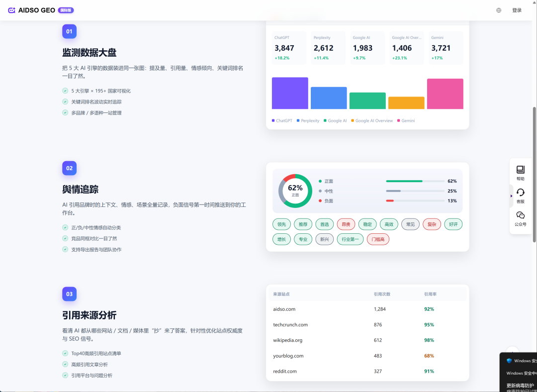The image size is (537, 392).
Task: Click the AIDSO GEO logo icon
Action: click(11, 10)
